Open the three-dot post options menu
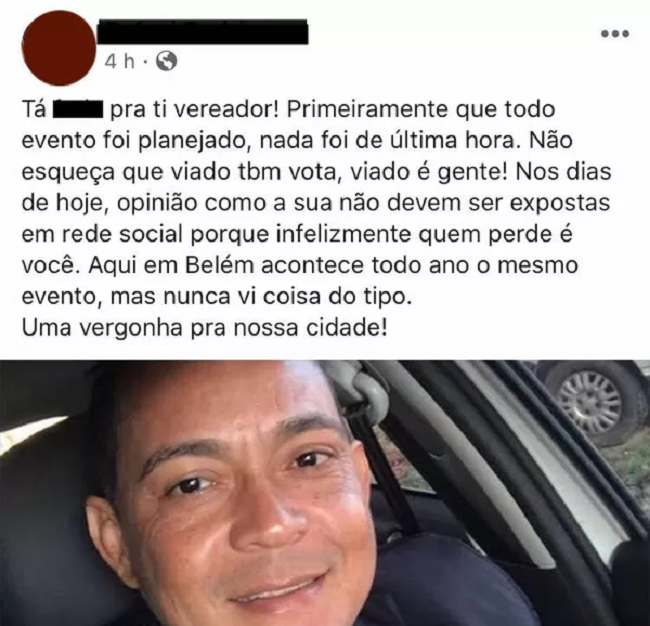The image size is (650, 626). point(615,34)
